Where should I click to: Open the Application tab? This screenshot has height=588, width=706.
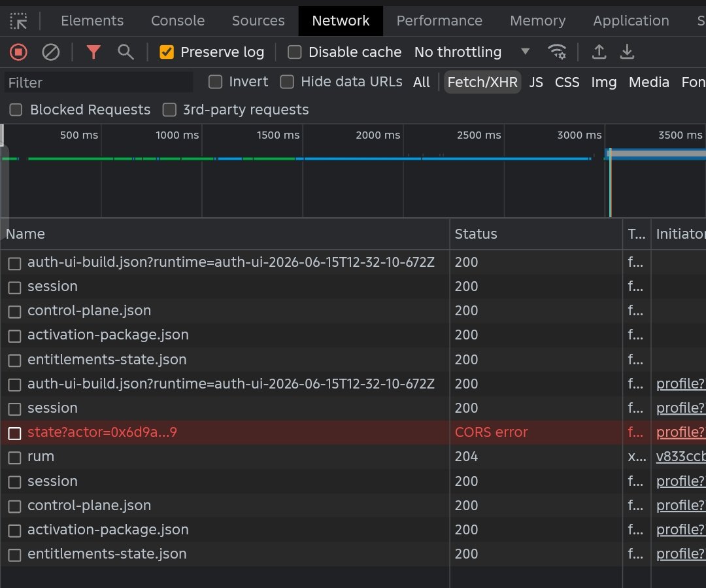tap(631, 21)
